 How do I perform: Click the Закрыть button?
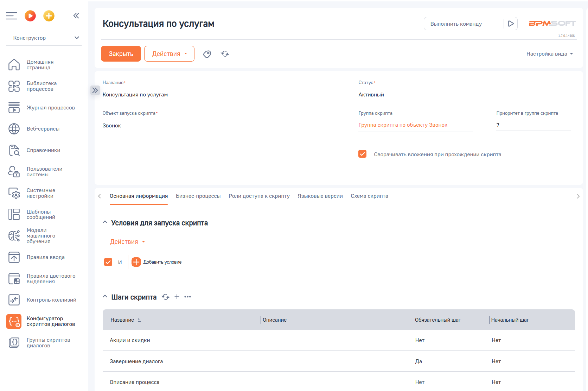tap(121, 53)
